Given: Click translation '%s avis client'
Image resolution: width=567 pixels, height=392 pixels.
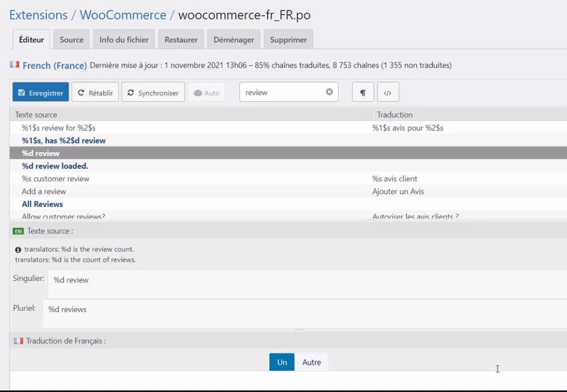Looking at the screenshot, I should click(x=395, y=178).
